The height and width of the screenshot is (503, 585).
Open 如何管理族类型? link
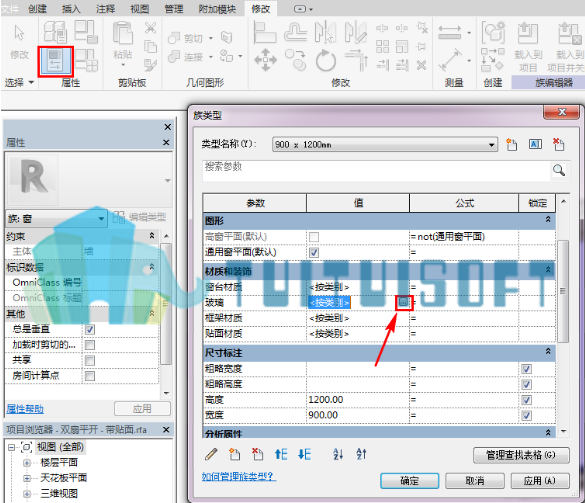pyautogui.click(x=239, y=477)
